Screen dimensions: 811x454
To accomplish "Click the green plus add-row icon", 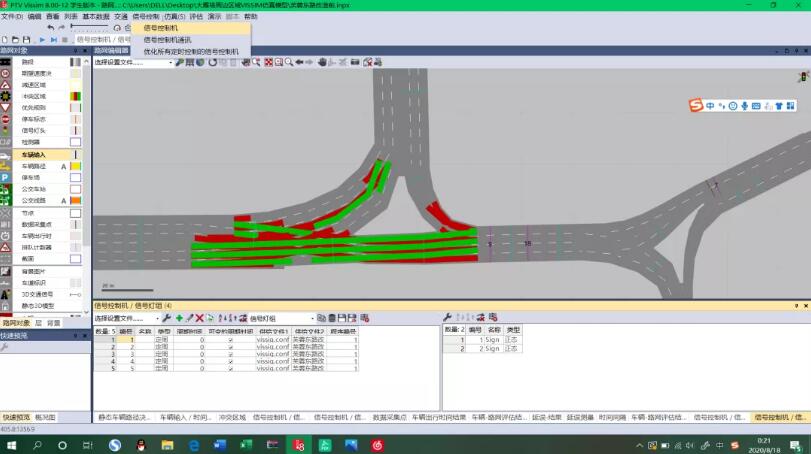I will pos(179,318).
